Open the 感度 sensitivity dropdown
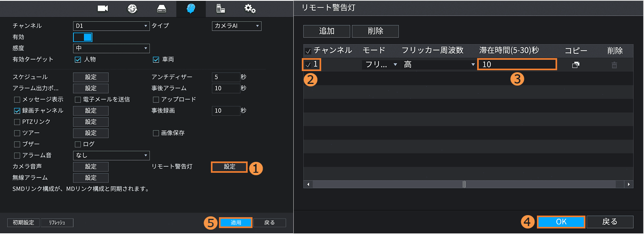 click(x=111, y=48)
